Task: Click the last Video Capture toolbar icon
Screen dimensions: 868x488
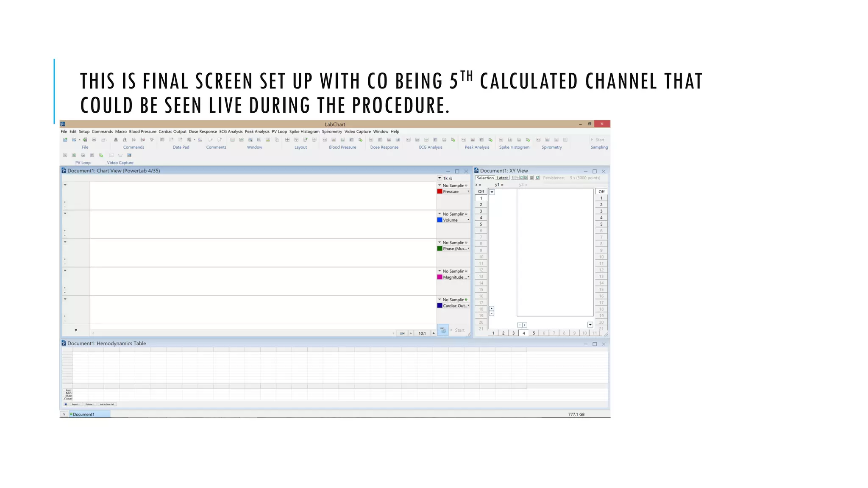Action: point(129,155)
